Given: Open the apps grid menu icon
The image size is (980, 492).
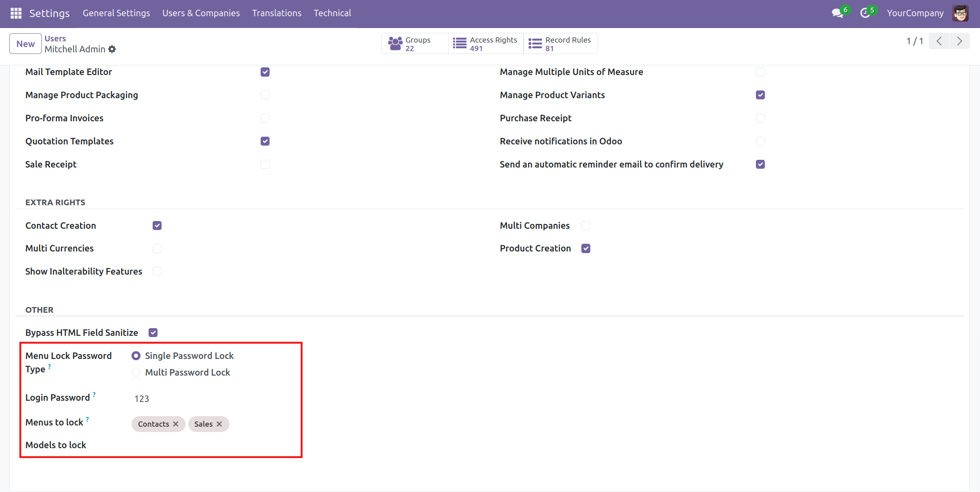Looking at the screenshot, I should tap(16, 13).
